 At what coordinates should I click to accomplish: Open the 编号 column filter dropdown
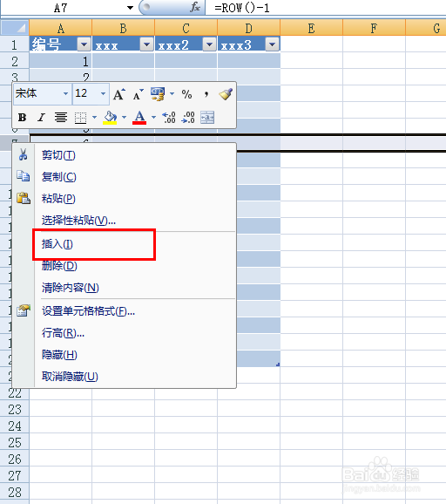click(x=84, y=44)
